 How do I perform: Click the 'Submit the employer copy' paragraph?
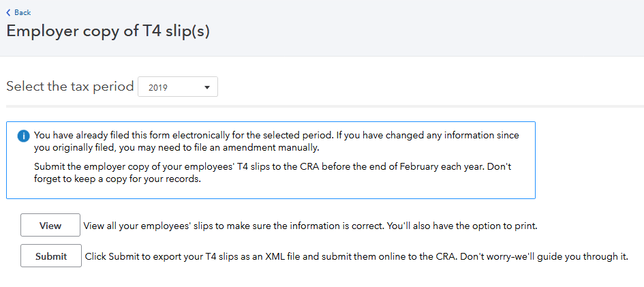tap(273, 168)
